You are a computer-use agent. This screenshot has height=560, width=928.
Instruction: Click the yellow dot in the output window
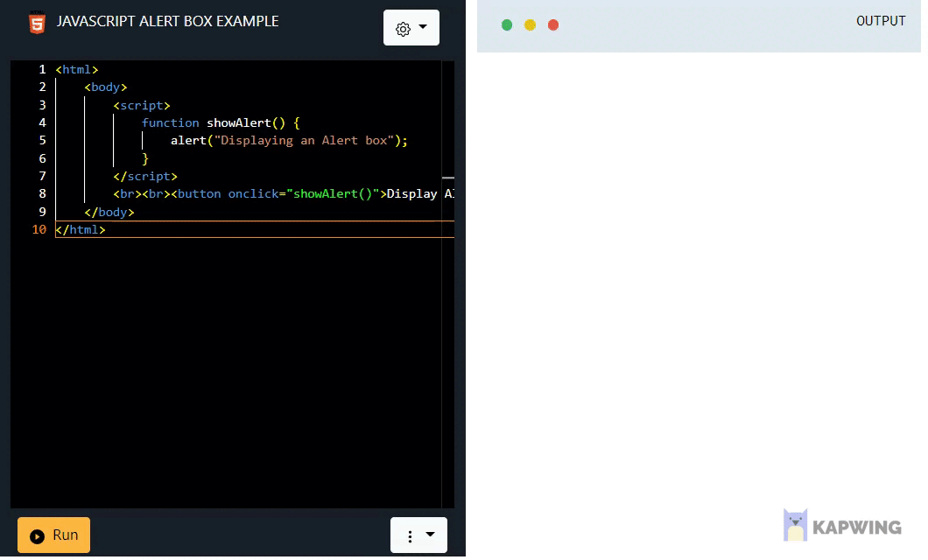click(x=530, y=25)
